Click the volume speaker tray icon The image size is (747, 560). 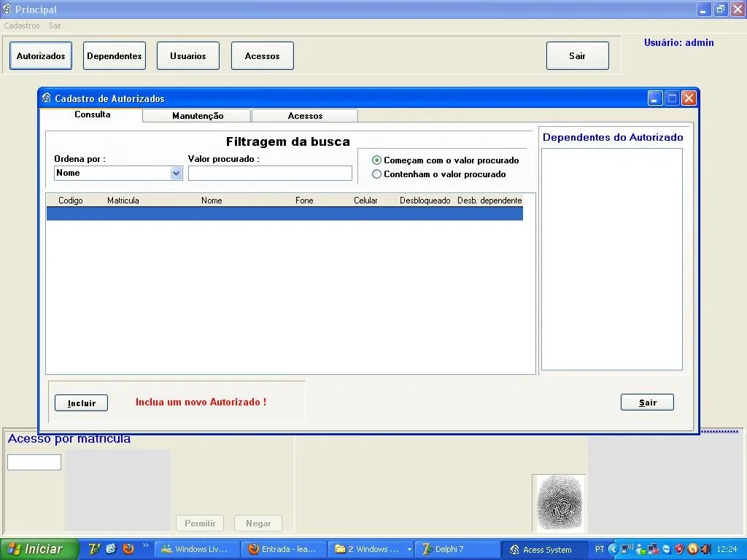pyautogui.click(x=705, y=550)
